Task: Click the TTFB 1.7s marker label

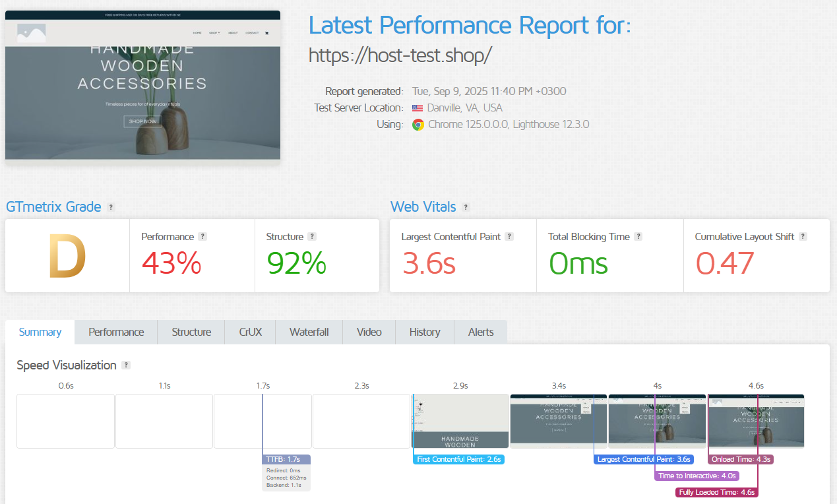Action: (x=286, y=459)
